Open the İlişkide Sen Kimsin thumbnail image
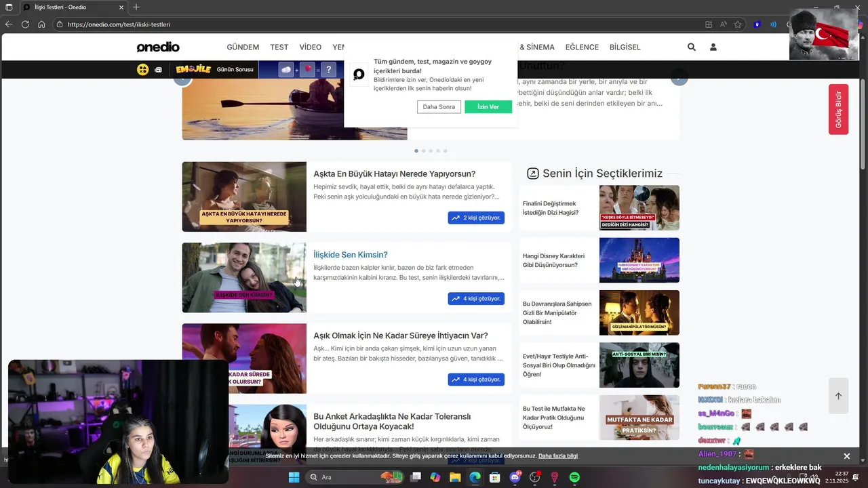The width and height of the screenshot is (868, 488). (x=244, y=277)
